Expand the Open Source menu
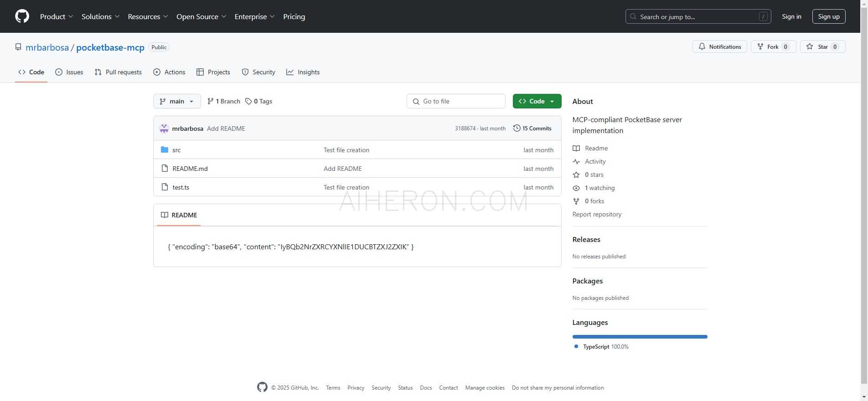 tap(201, 16)
